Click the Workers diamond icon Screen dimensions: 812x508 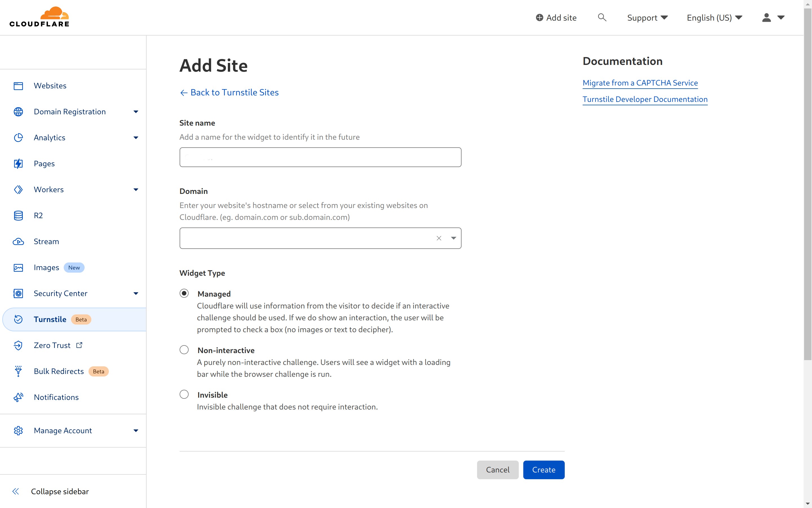(x=18, y=189)
